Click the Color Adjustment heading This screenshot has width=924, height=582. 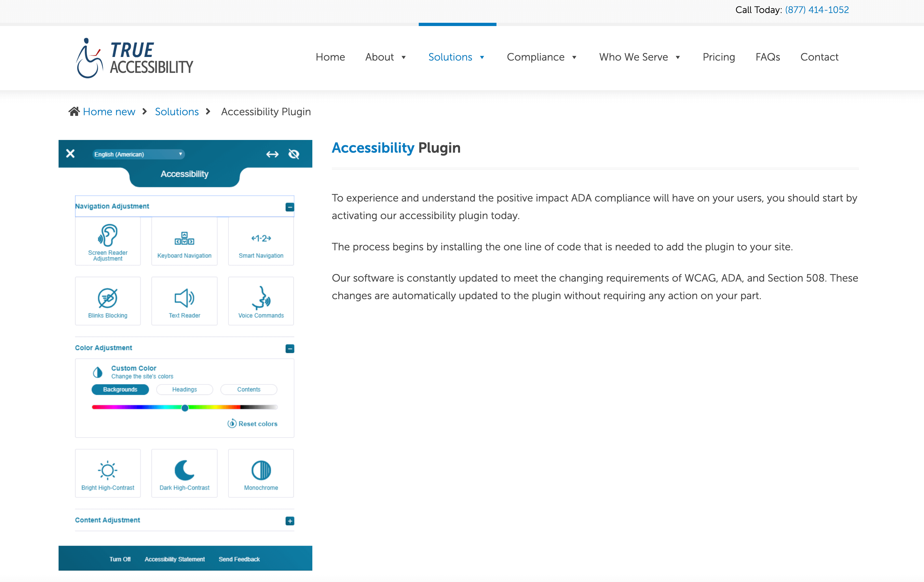click(x=103, y=348)
